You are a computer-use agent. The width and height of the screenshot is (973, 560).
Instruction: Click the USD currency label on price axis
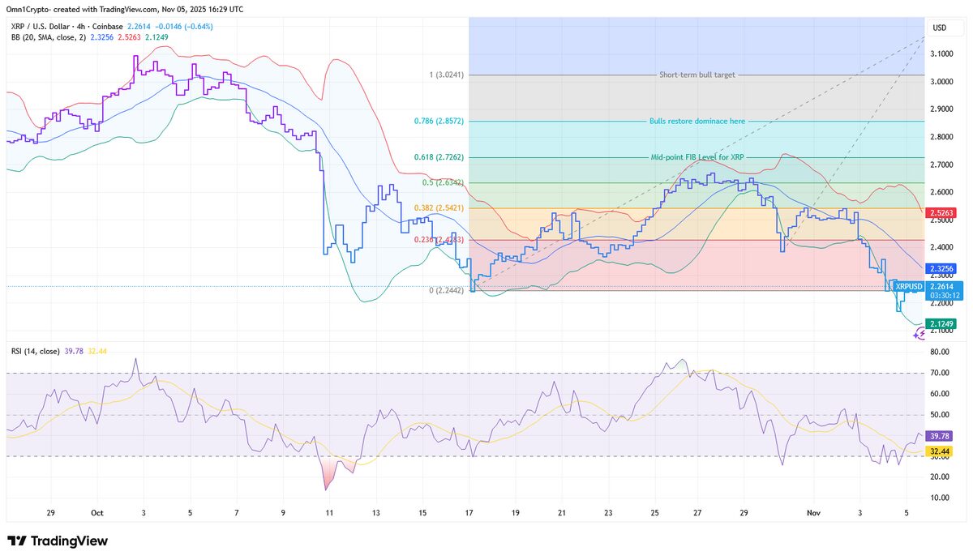tap(940, 28)
